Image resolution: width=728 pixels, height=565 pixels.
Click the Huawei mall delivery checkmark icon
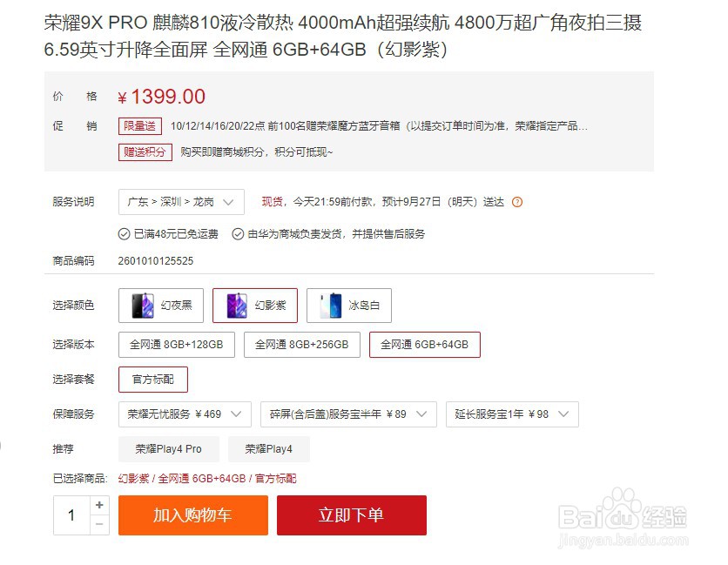click(238, 234)
